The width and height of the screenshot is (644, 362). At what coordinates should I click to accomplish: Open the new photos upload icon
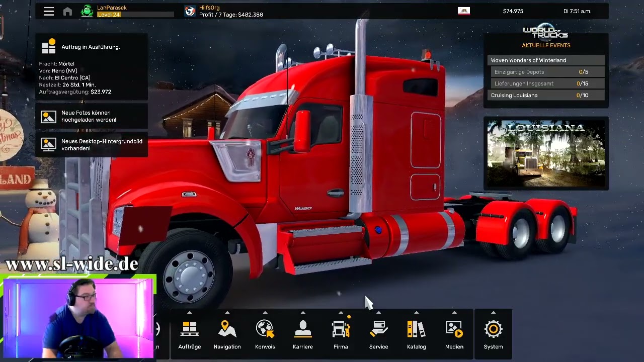pos(49,116)
